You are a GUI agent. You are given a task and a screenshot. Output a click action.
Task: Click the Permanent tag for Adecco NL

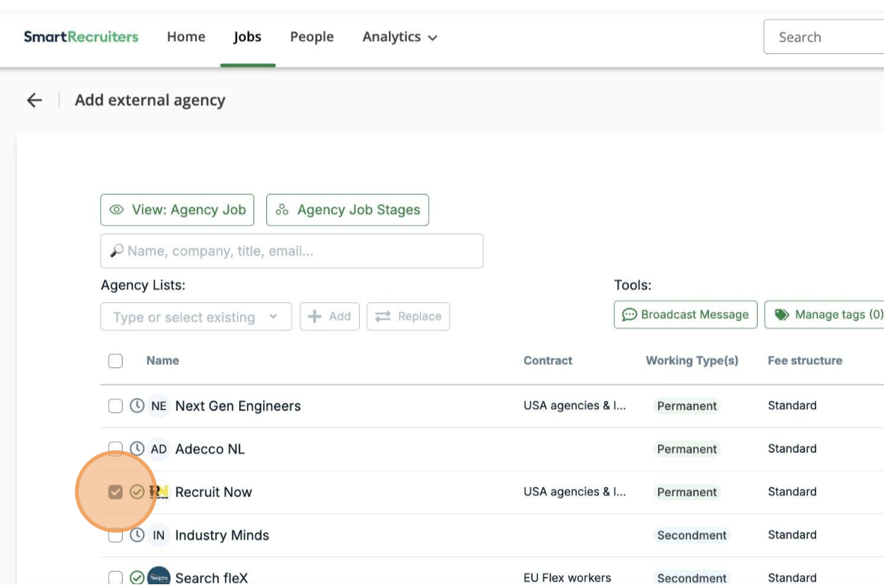click(x=687, y=449)
